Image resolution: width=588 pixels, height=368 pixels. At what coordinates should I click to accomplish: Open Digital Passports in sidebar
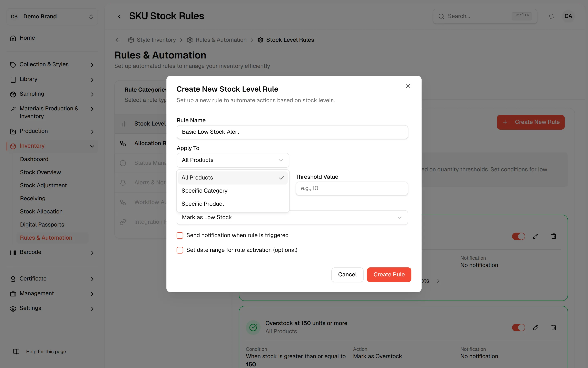pos(42,225)
